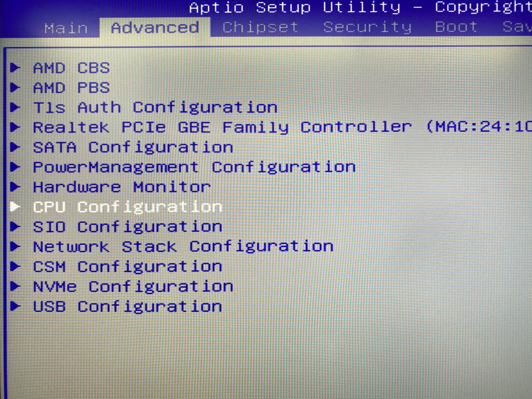This screenshot has height=399, width=532.
Task: Expand the arrow beside AMD CBS
Action: (15, 68)
